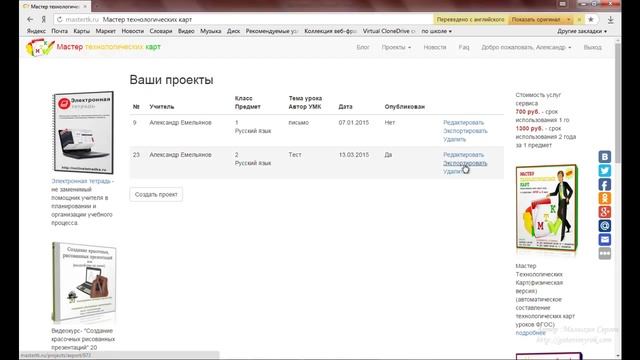The height and width of the screenshot is (360, 640).
Task: Click the '13.03.2015' date cell
Action: [353, 155]
